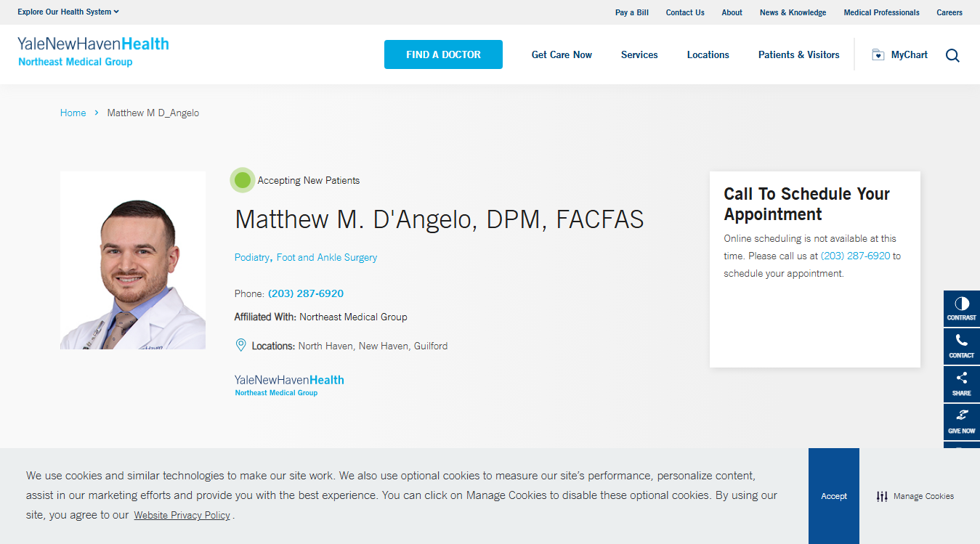Viewport: 980px width, 544px height.
Task: Click the phone number in the appointment card
Action: [855, 256]
